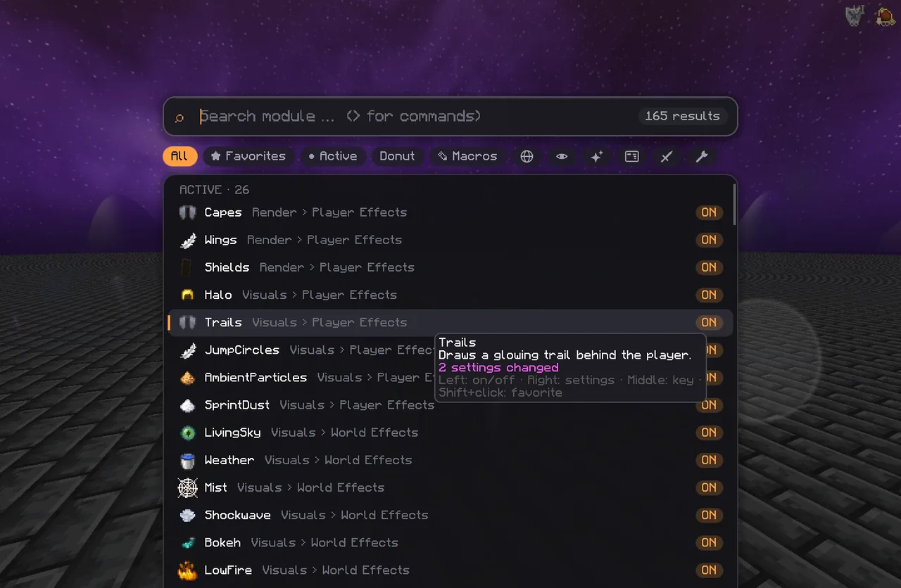
Task: Click the JumpCircles module name
Action: 241,350
